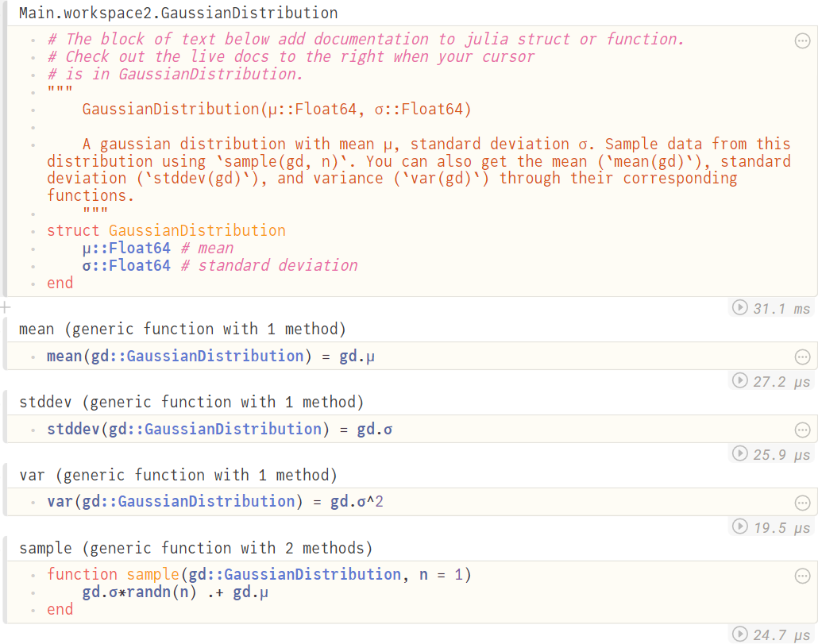Run the mean function cell
Viewport: 818px width, 644px height.
739,381
